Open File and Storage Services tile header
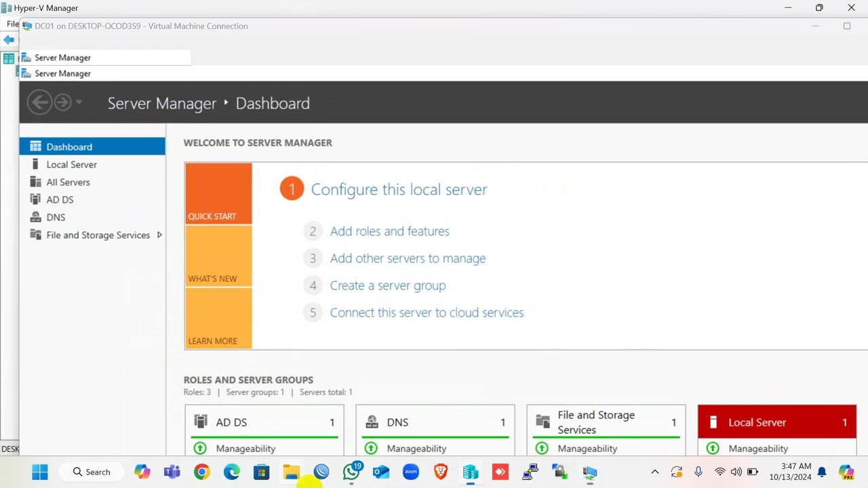Viewport: 868px width, 488px height. tap(606, 422)
